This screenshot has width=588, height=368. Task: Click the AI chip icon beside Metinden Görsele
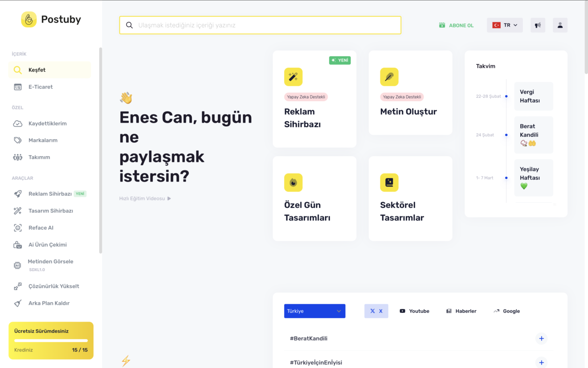pyautogui.click(x=17, y=265)
